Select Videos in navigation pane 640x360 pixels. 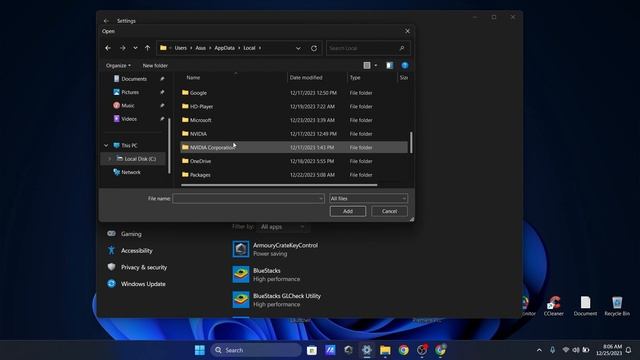tap(129, 119)
